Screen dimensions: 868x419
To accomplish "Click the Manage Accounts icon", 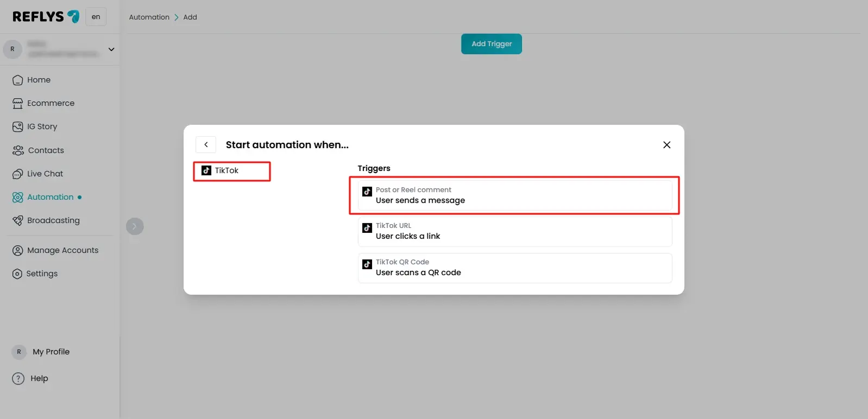I will (x=17, y=250).
